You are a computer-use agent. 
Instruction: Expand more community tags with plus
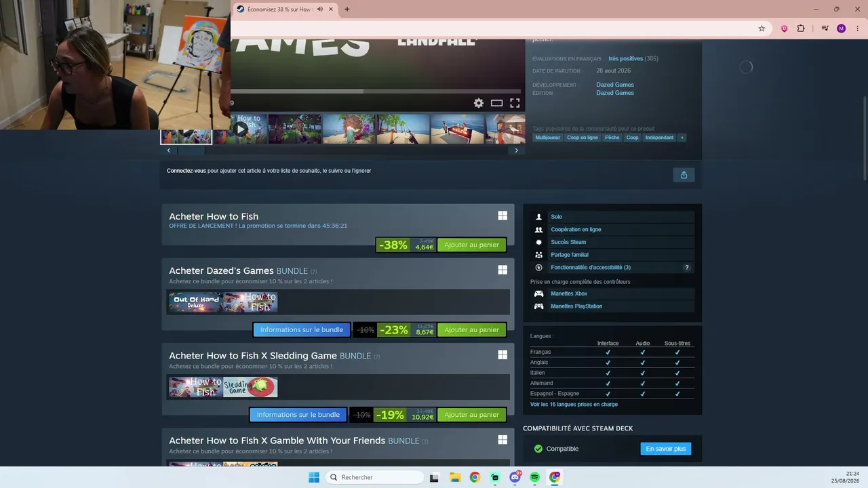tap(682, 138)
